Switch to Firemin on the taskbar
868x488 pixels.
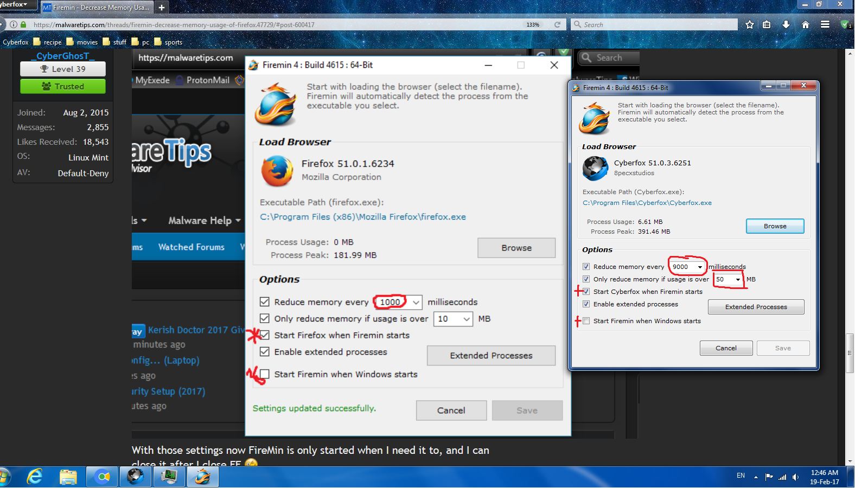(203, 477)
